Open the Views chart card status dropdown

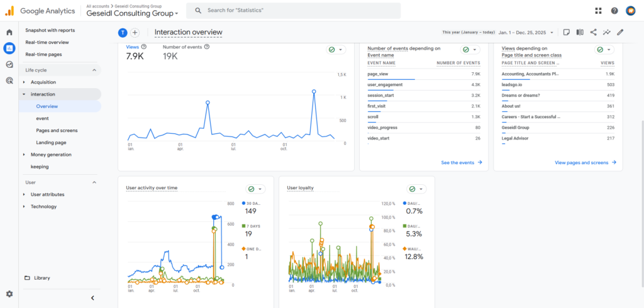(336, 50)
